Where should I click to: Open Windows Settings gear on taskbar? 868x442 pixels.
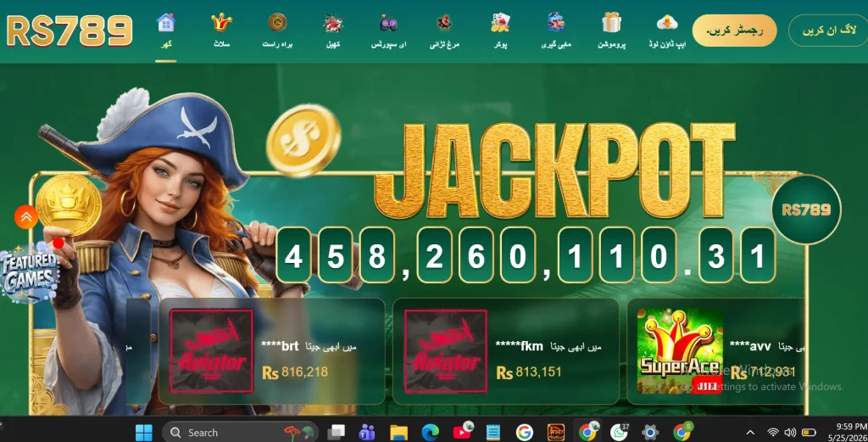(x=650, y=432)
